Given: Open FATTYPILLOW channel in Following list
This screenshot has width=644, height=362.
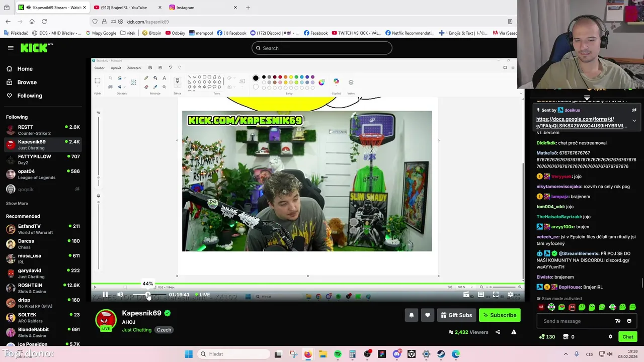Looking at the screenshot, I should click(43, 159).
